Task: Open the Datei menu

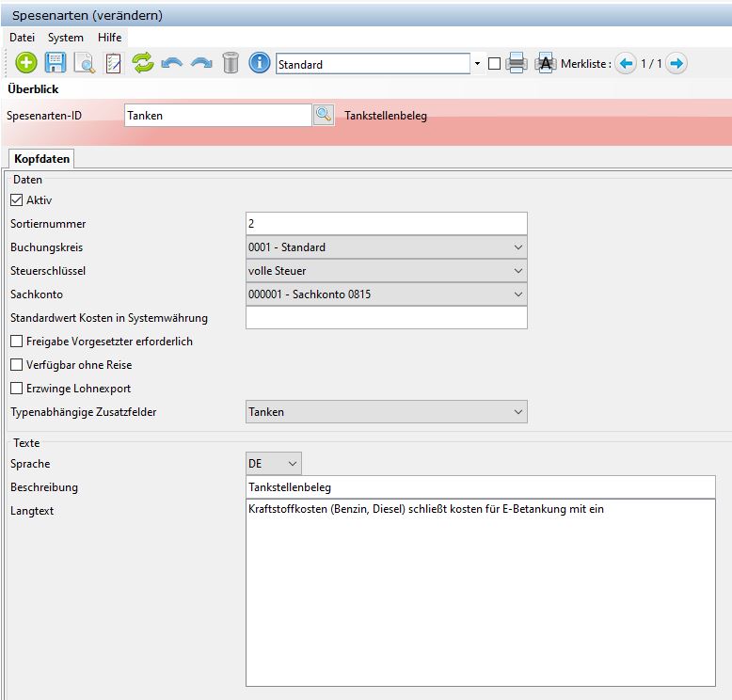Action: [x=22, y=38]
